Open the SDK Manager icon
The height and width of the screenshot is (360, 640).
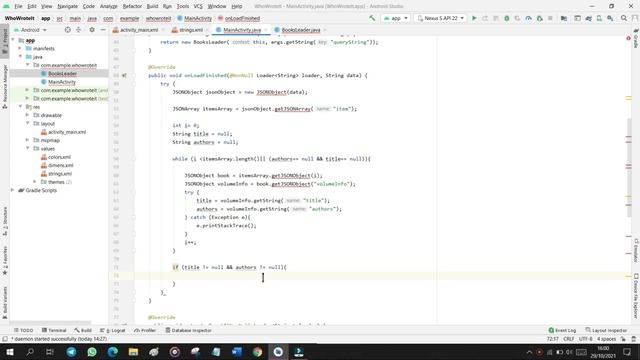pyautogui.click(x=610, y=18)
